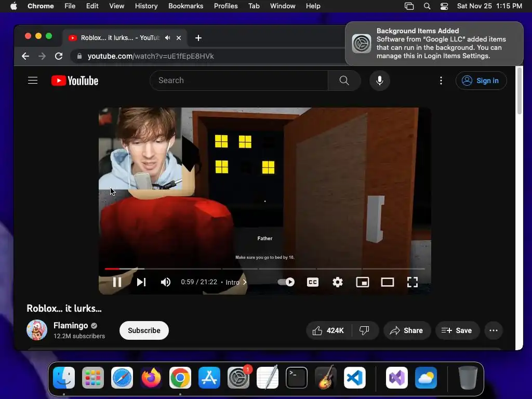This screenshot has height=399, width=532.
Task: Open the History menu
Action: pos(146,6)
